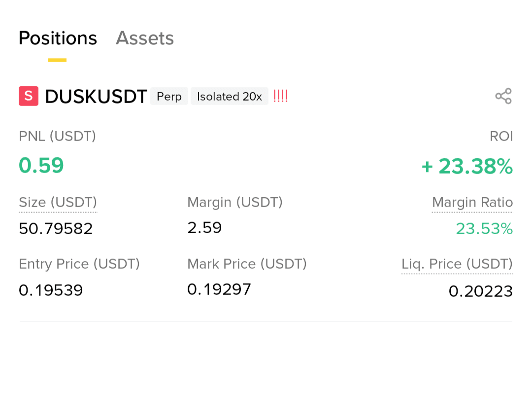Click the position size value 50.79582
The height and width of the screenshot is (394, 532).
pyautogui.click(x=56, y=229)
